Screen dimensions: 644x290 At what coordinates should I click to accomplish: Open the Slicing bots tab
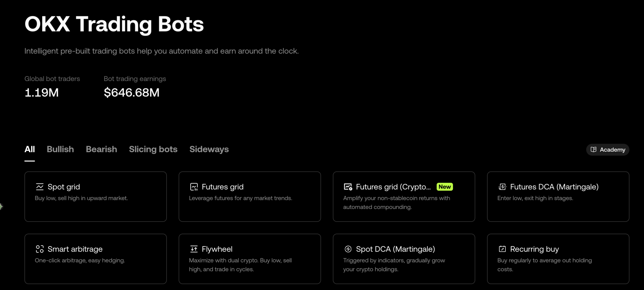click(x=153, y=149)
